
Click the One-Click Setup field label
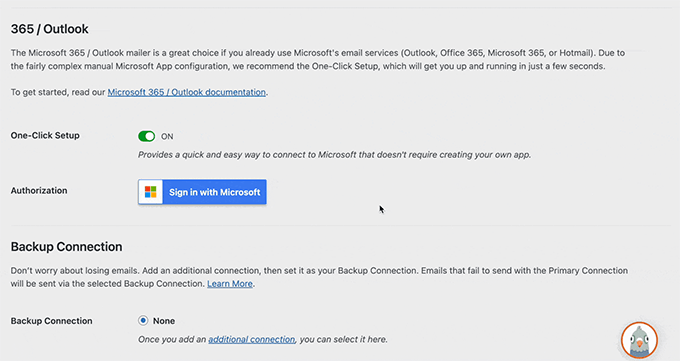pos(45,135)
